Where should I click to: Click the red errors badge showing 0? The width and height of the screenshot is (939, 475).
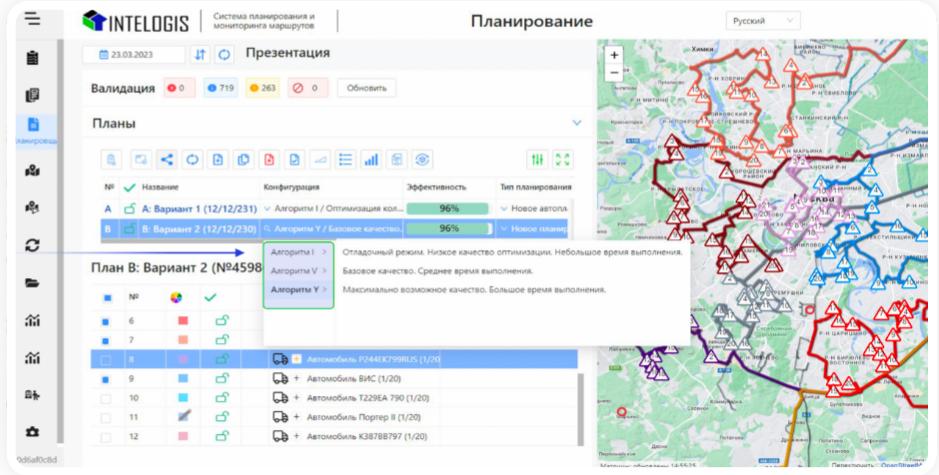(180, 88)
